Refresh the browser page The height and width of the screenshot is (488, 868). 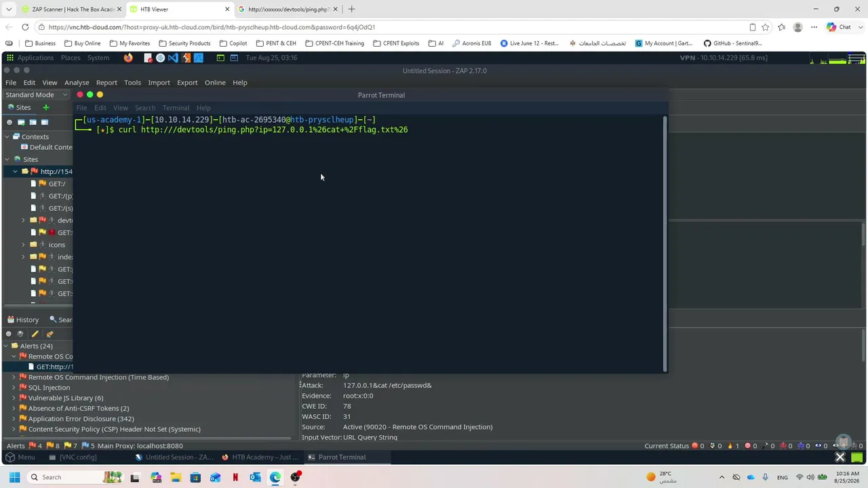click(25, 27)
